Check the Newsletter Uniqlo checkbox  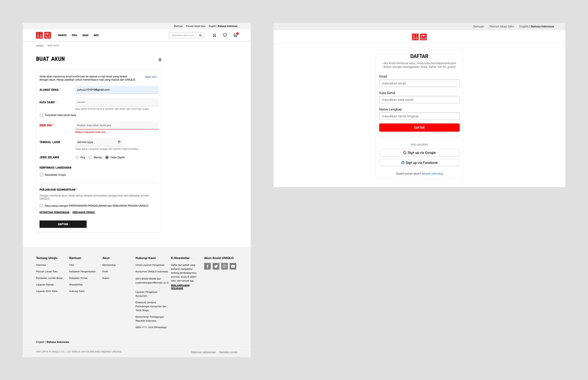pos(41,175)
